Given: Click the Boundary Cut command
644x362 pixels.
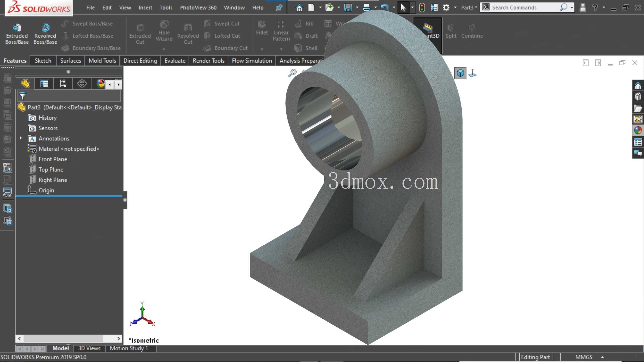Looking at the screenshot, I should coord(226,48).
